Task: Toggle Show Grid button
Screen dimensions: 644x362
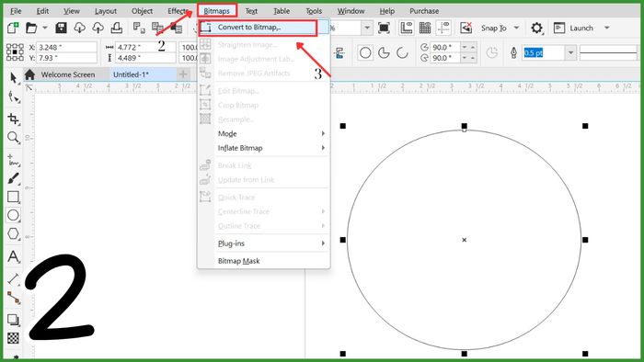Action: click(x=425, y=28)
